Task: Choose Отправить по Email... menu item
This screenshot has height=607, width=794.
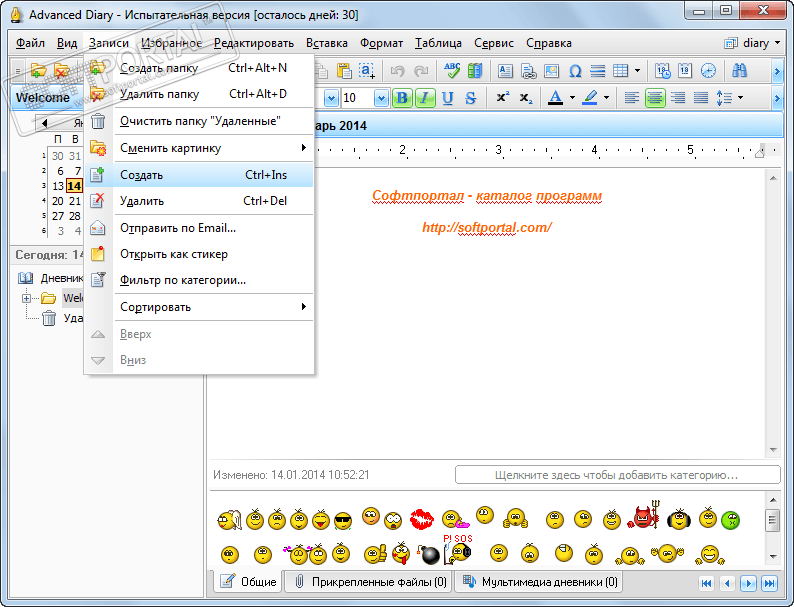Action: click(x=199, y=228)
